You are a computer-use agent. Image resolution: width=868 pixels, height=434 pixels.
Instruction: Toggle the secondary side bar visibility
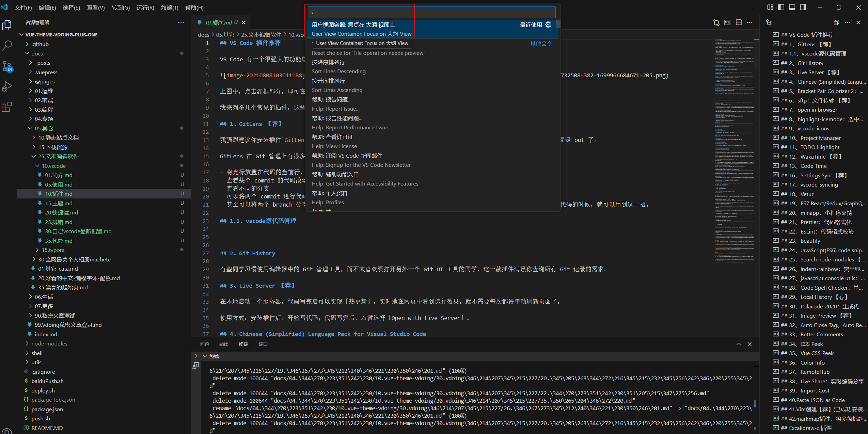pyautogui.click(x=803, y=7)
